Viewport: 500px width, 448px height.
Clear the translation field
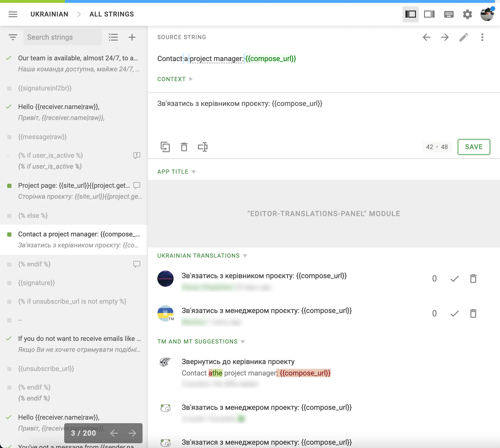184,147
